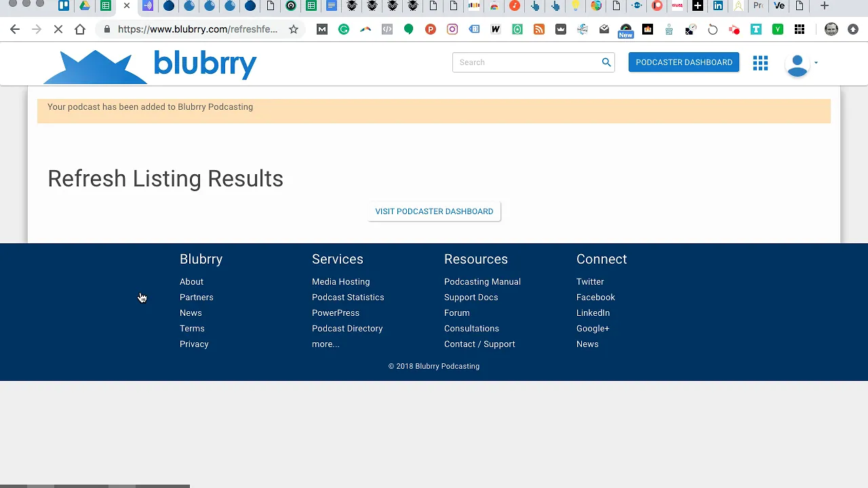This screenshot has width=868, height=488.
Task: Go to the browser home page
Action: 80,29
